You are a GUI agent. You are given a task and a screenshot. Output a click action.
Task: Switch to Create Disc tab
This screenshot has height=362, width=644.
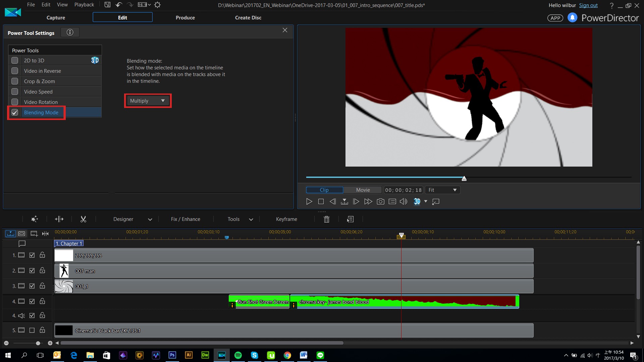248,17
